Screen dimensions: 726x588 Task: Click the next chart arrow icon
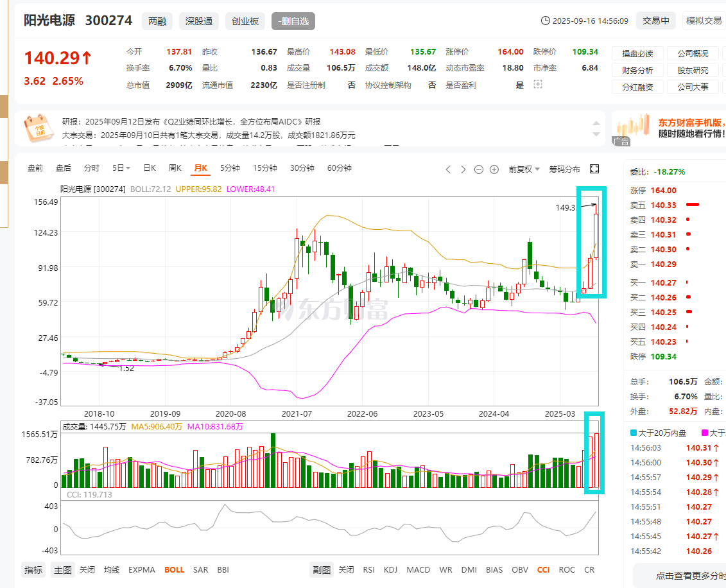(463, 169)
